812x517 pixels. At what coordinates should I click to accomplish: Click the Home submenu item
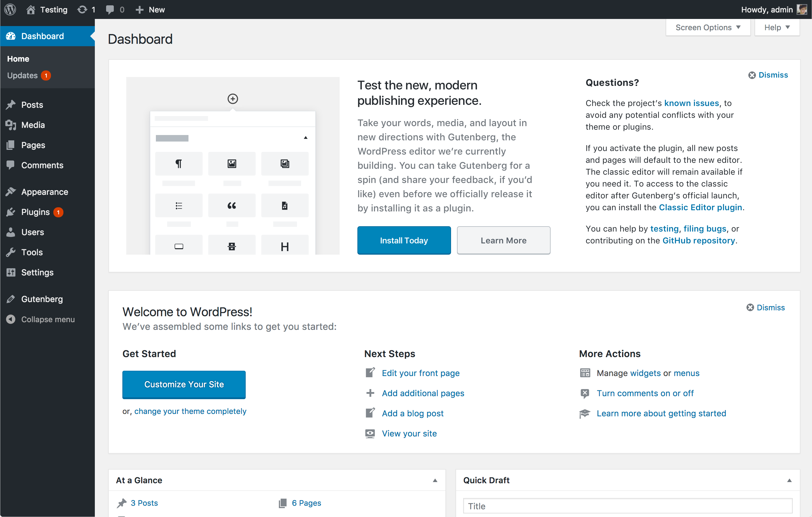point(18,59)
